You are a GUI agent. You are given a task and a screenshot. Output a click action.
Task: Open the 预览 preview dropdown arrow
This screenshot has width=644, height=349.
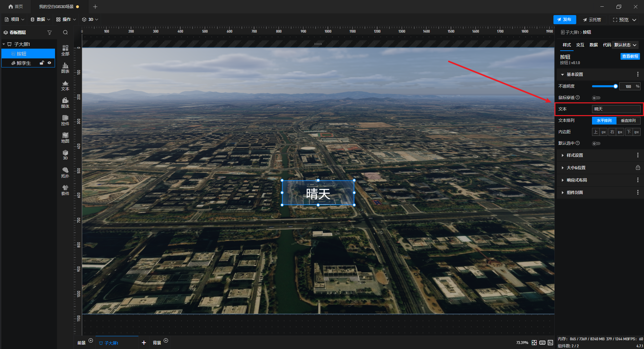[x=634, y=20]
